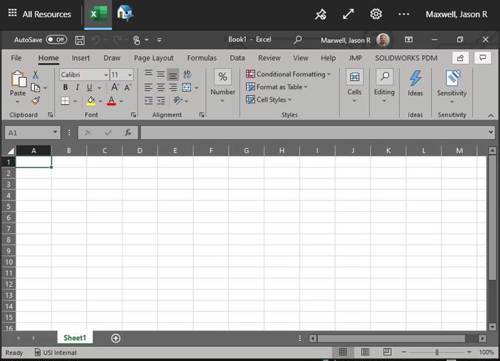Switch to the Formulas tab
Viewport: 500px width, 361px height.
202,58
